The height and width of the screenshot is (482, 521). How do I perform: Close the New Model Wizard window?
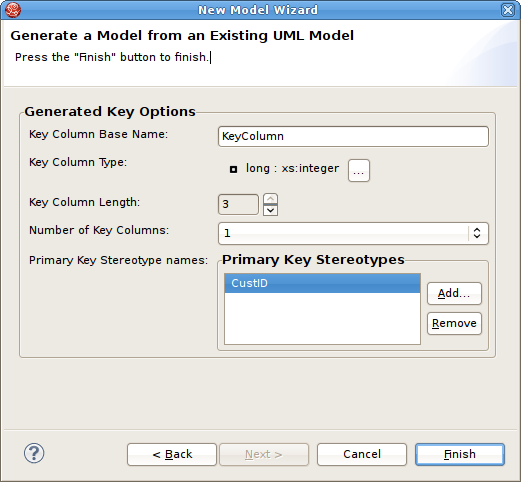click(x=508, y=10)
